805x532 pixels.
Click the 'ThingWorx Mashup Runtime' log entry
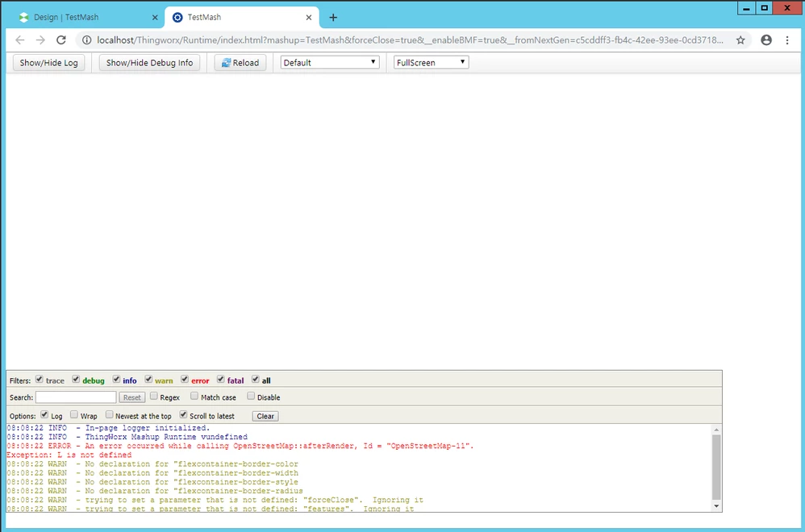tap(127, 437)
